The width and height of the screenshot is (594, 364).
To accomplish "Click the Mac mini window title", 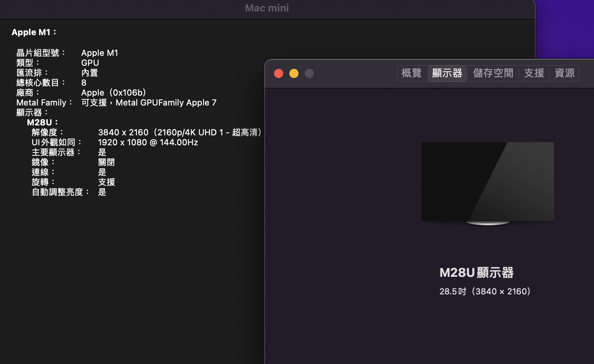I will pyautogui.click(x=267, y=8).
